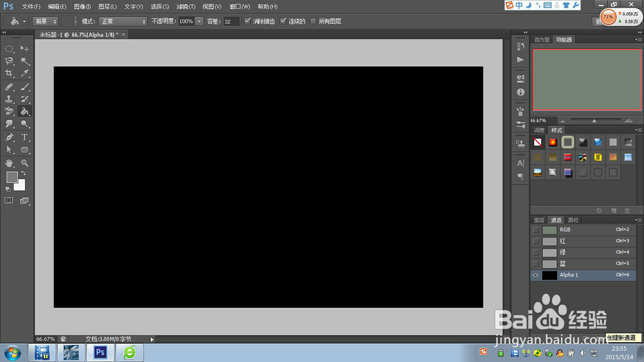This screenshot has width=644, height=362.
Task: Select the Move tool
Action: [x=24, y=48]
